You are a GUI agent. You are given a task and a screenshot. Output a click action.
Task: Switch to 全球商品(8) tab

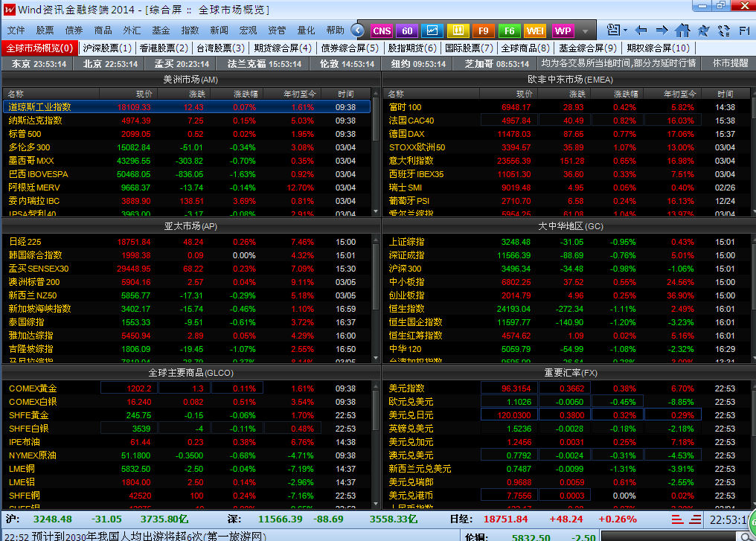[x=525, y=48]
